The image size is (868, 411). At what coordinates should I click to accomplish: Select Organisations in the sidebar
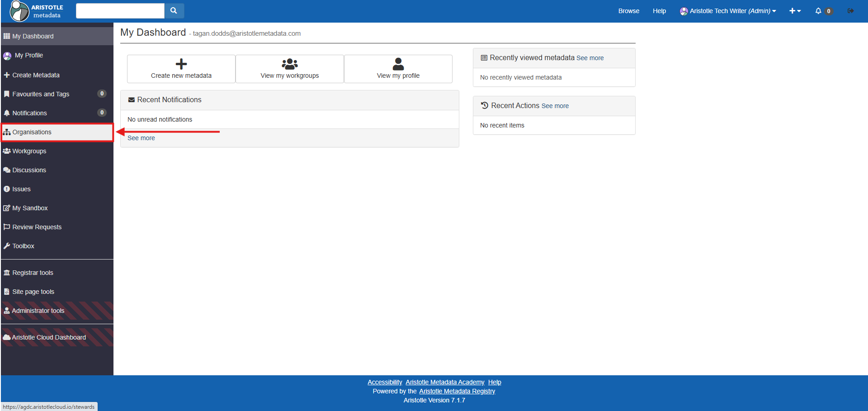[32, 132]
